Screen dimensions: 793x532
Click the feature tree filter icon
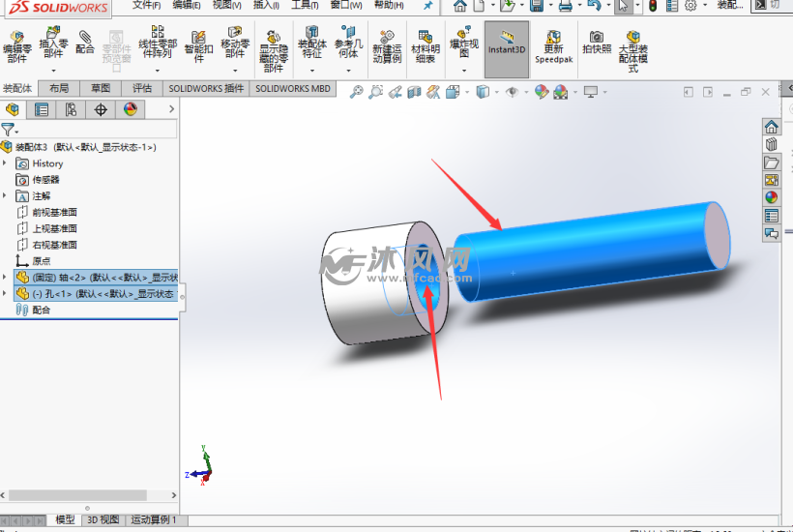[x=8, y=130]
